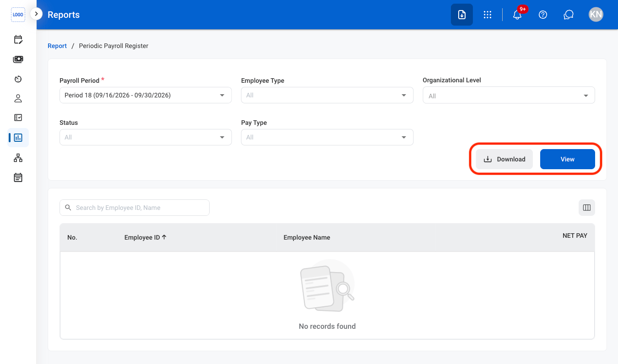
Task: Open the Employee Type dropdown
Action: point(327,95)
